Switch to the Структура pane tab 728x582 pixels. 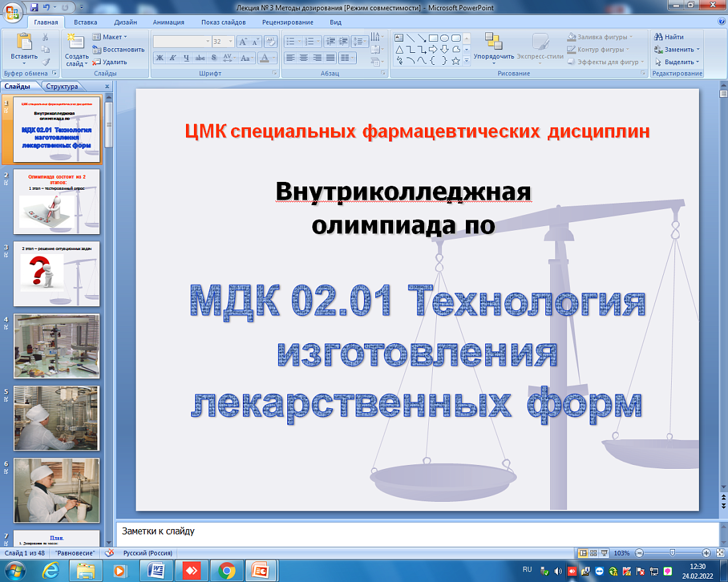[61, 86]
